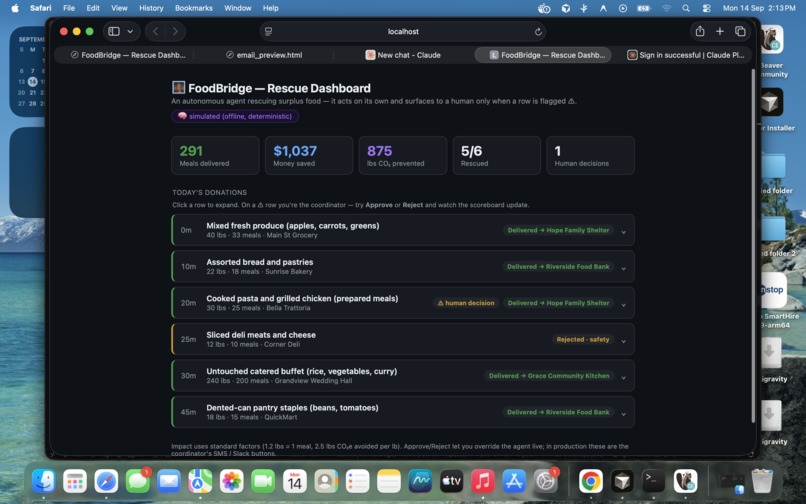This screenshot has width=806, height=504.
Task: Expand the Sliced deli meats and cheese chevron
Action: (x=624, y=341)
